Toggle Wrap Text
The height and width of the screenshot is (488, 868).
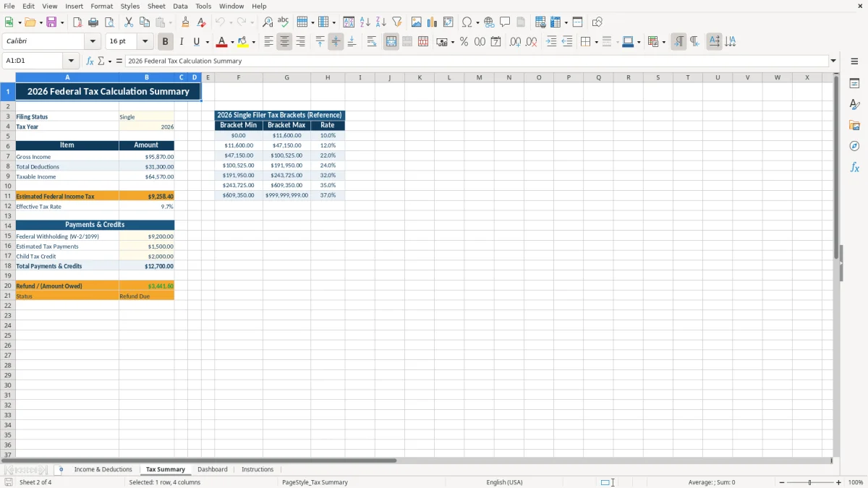372,42
